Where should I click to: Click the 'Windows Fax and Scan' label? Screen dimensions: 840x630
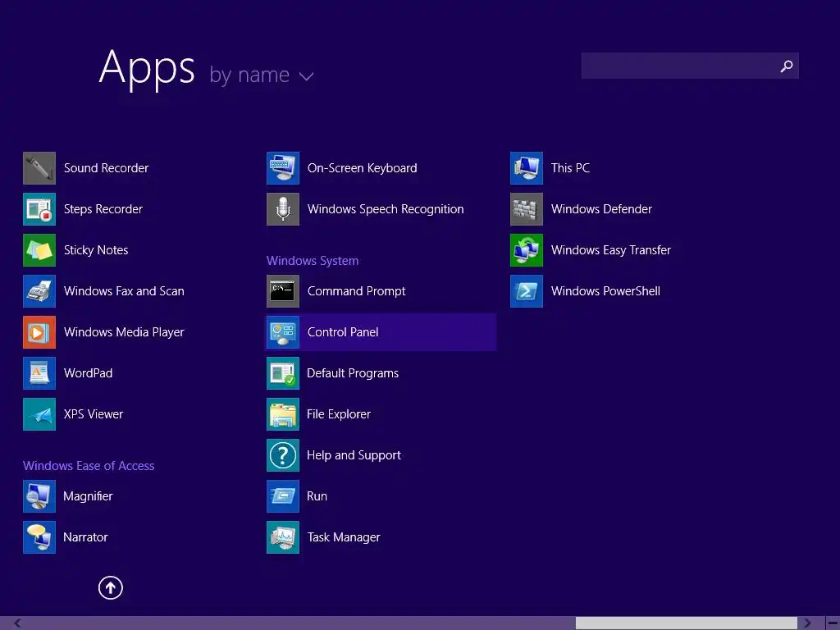124,291
